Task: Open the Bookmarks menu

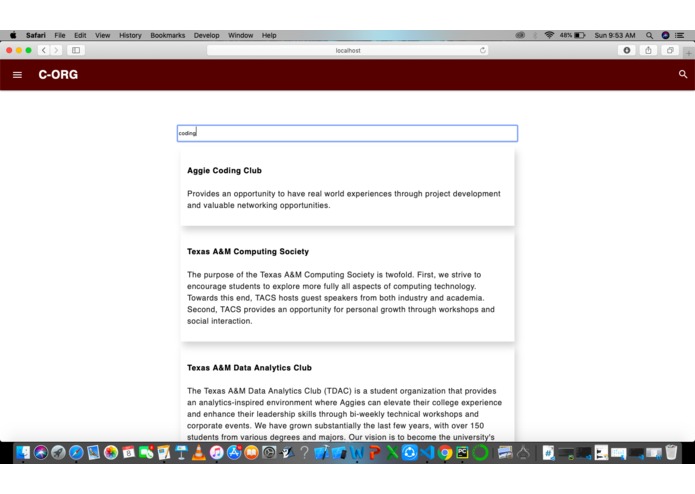Action: pyautogui.click(x=168, y=35)
